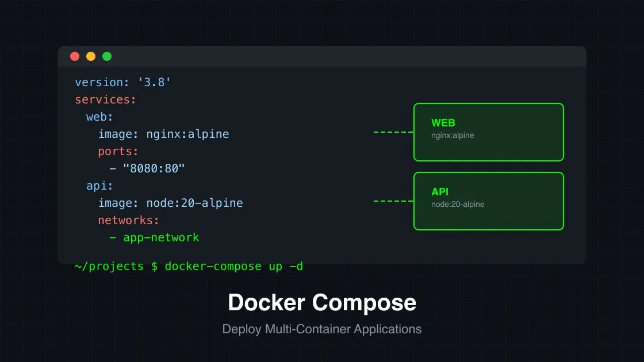Click the green API container icon box

[488, 201]
